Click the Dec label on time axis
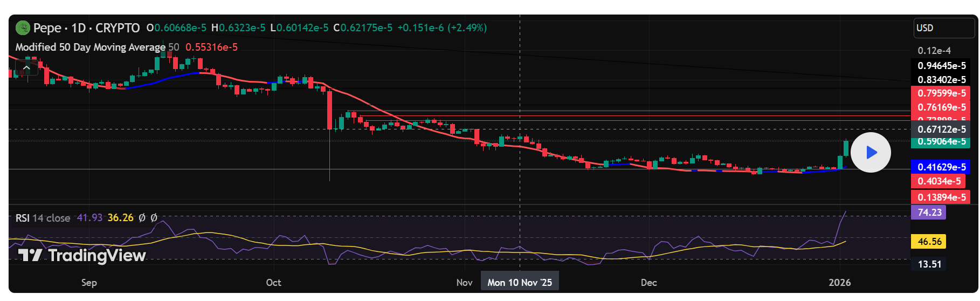This screenshot has width=980, height=301. [x=648, y=283]
